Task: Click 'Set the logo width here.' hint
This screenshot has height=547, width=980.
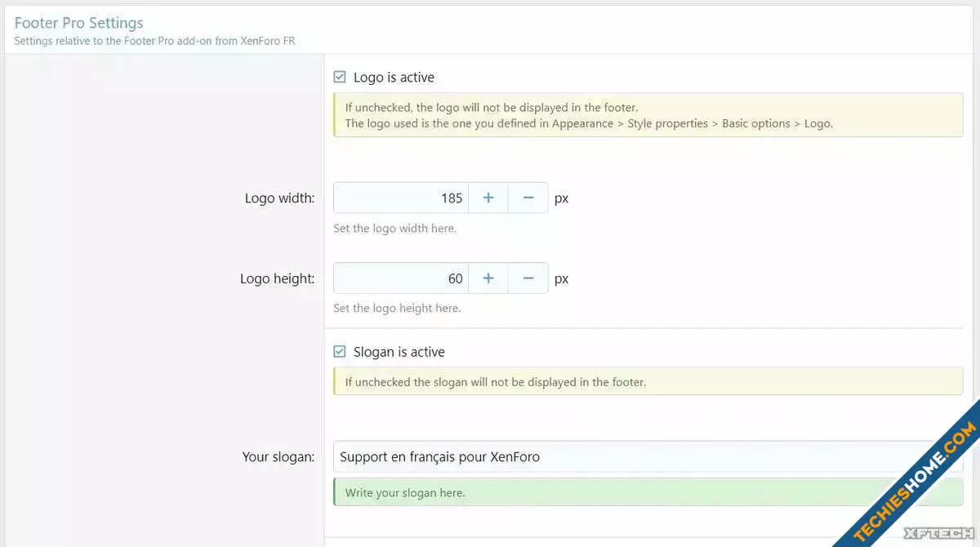Action: [x=394, y=229]
